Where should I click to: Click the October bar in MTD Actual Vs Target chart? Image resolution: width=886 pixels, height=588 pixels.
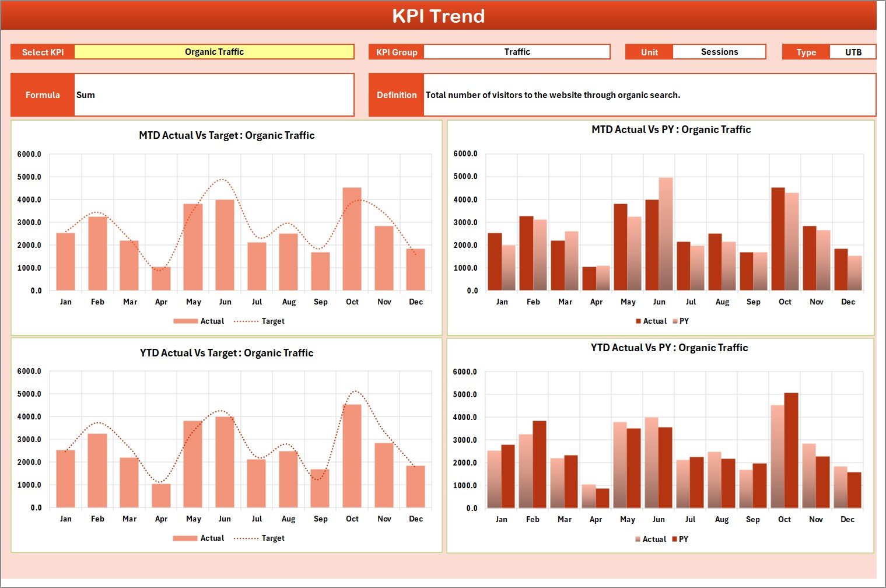[x=352, y=239]
